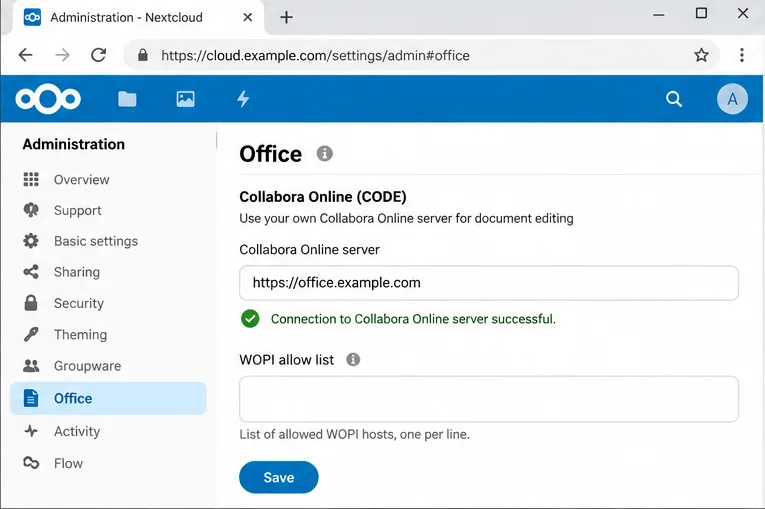Click the Overview grid icon

[x=31, y=180]
